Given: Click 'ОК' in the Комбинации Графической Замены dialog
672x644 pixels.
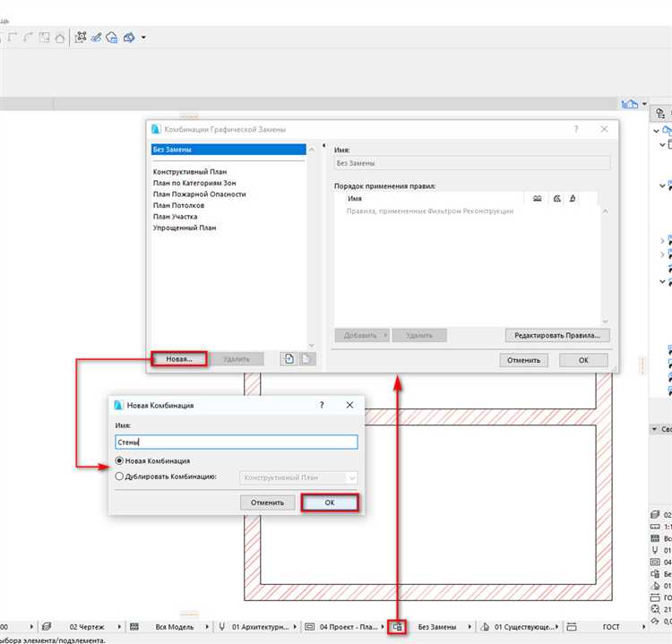Looking at the screenshot, I should point(583,360).
